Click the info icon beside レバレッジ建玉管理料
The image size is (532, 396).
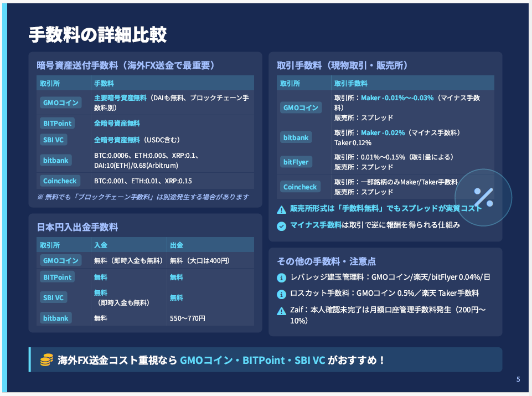[281, 278]
